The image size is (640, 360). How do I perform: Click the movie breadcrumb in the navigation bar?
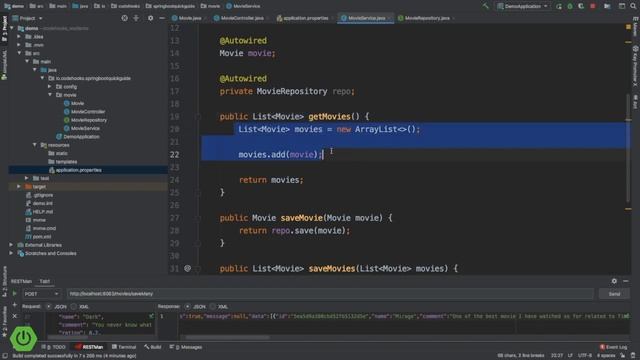(211, 6)
